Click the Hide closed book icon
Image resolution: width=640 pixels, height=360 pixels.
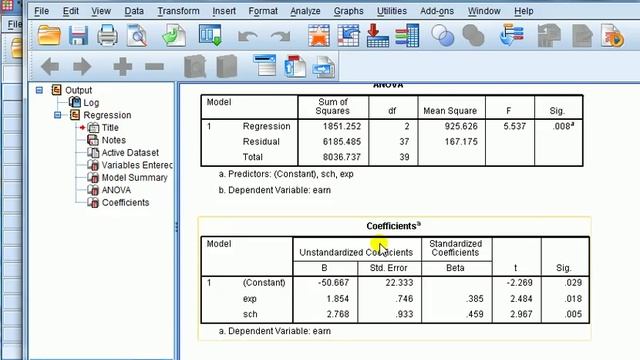point(227,66)
